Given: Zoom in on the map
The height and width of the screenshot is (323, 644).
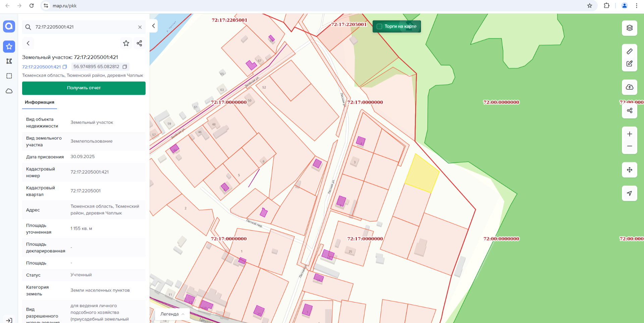Looking at the screenshot, I should tap(629, 134).
